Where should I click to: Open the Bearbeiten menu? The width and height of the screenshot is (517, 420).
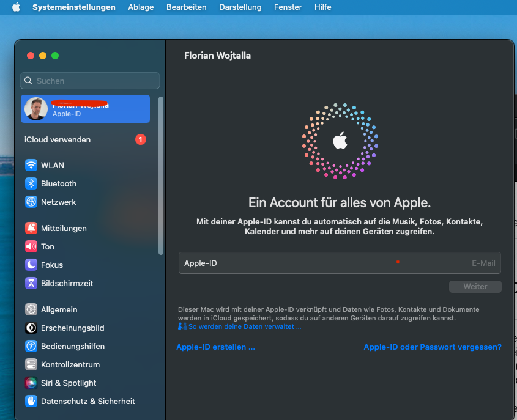[186, 7]
